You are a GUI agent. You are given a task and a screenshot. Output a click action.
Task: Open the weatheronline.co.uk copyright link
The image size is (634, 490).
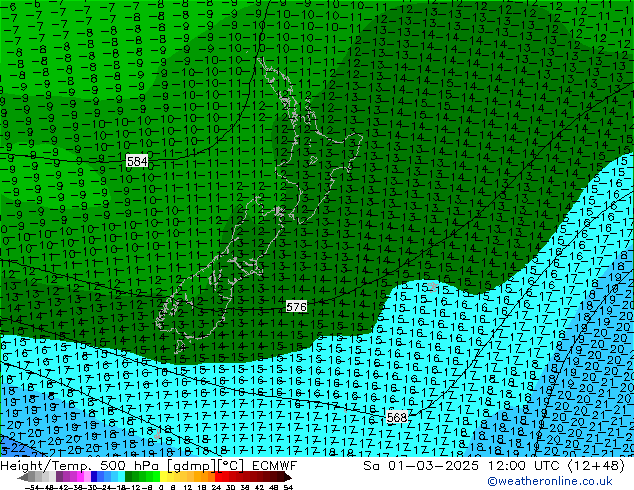(559, 482)
